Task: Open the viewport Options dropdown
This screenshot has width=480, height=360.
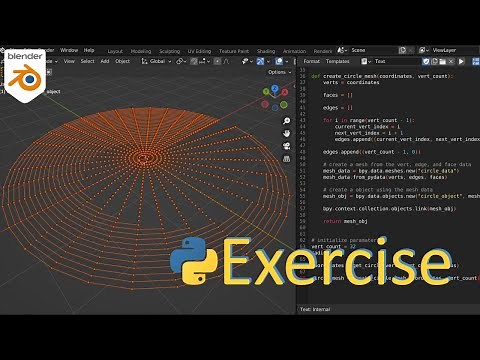Action: pos(279,72)
